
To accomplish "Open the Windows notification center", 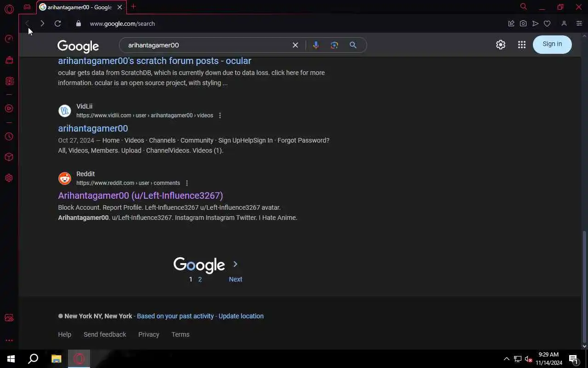I will click(x=573, y=359).
